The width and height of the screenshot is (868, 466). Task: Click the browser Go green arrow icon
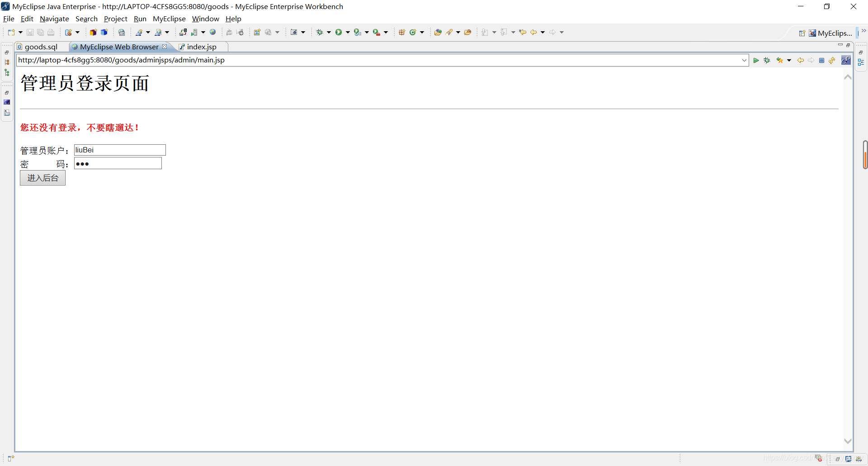click(756, 60)
